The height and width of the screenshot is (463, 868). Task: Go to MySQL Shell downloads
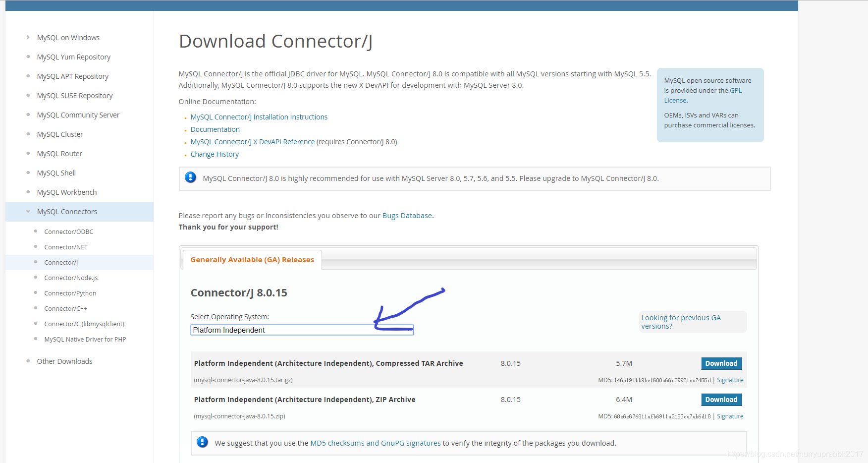pos(56,173)
